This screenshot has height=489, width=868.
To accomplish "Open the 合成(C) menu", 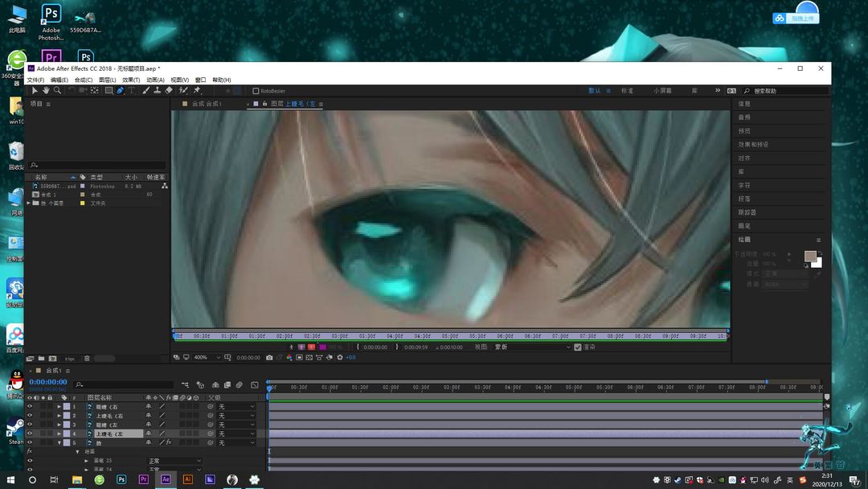I will 83,80.
